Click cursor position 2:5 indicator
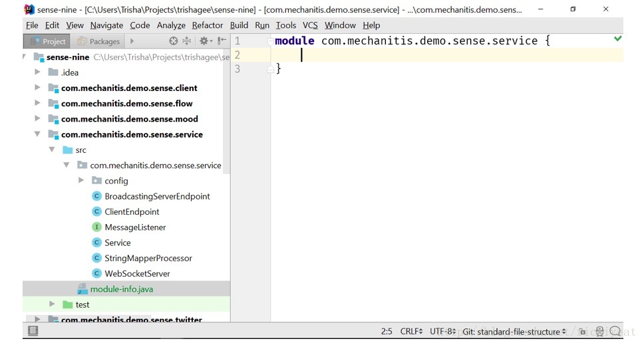This screenshot has height=345, width=644. [x=387, y=332]
